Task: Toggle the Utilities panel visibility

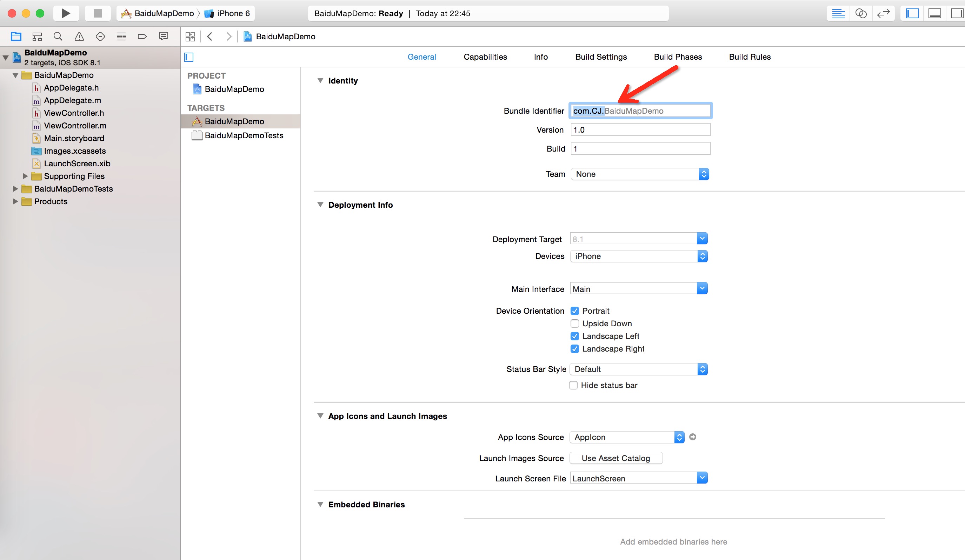Action: click(957, 13)
